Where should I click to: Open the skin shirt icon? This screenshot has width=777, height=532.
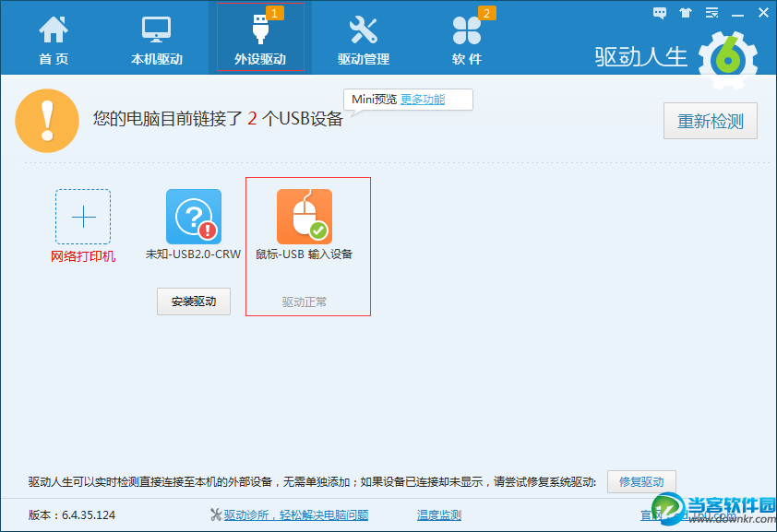pos(686,13)
